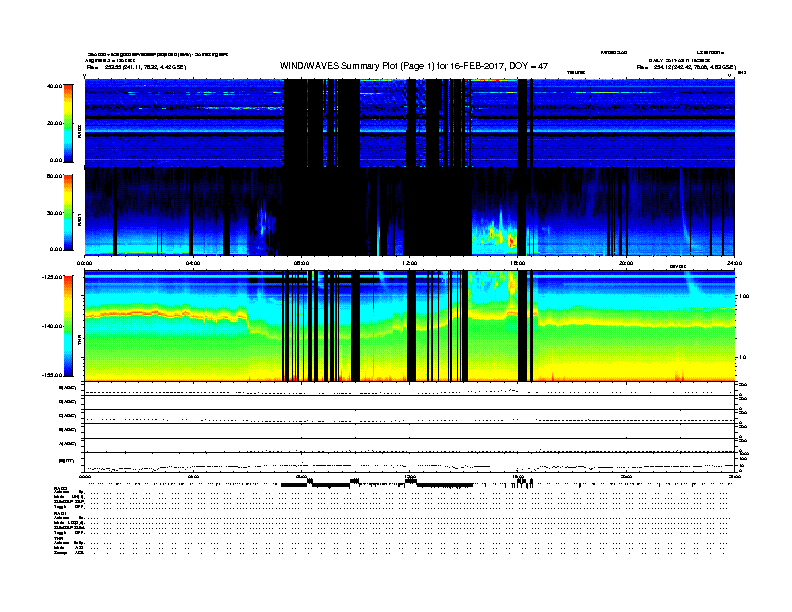The height and width of the screenshot is (612, 792).
Task: Click the 08:00 tick label under the RAD1 spectrogram
Action: pyautogui.click(x=301, y=263)
